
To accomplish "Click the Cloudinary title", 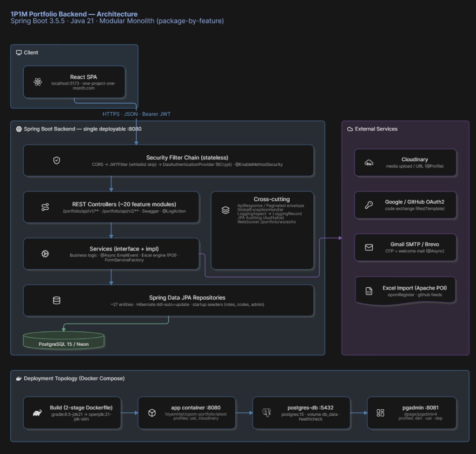I will coord(415,159).
